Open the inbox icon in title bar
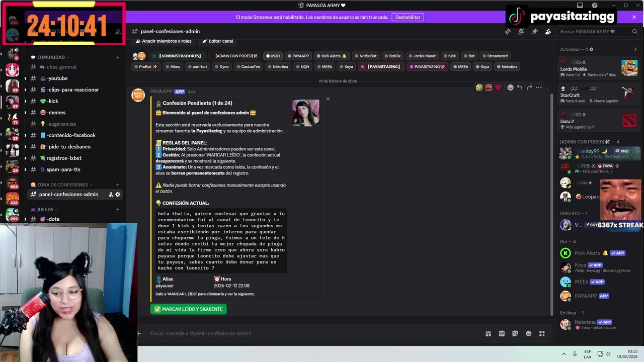This screenshot has width=644, height=362. click(x=580, y=6)
